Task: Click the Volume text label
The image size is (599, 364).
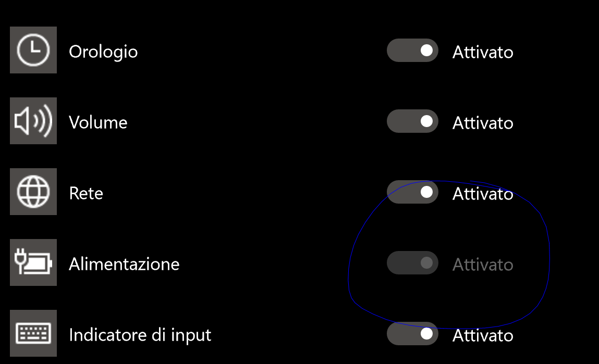Action: click(x=98, y=122)
